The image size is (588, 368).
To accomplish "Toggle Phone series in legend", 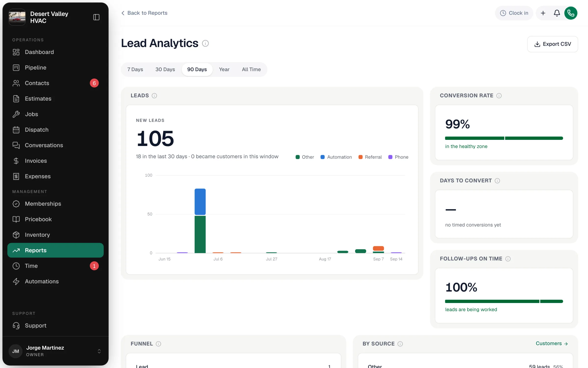I will 398,157.
